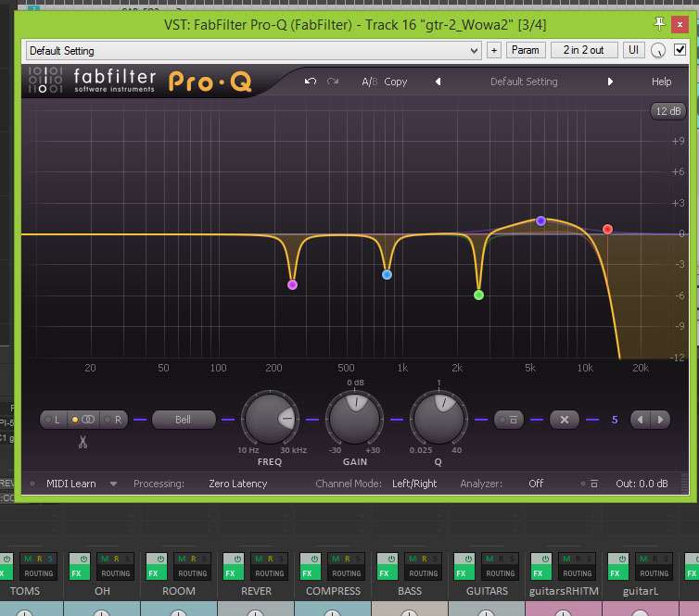Viewport: 699px width, 616px height.
Task: Go to previous band with left arrow
Action: (641, 420)
